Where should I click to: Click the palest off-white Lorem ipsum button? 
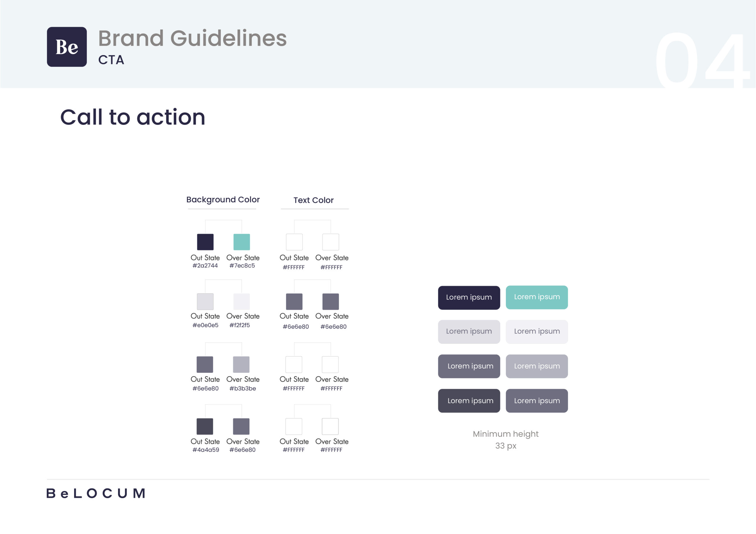click(536, 332)
